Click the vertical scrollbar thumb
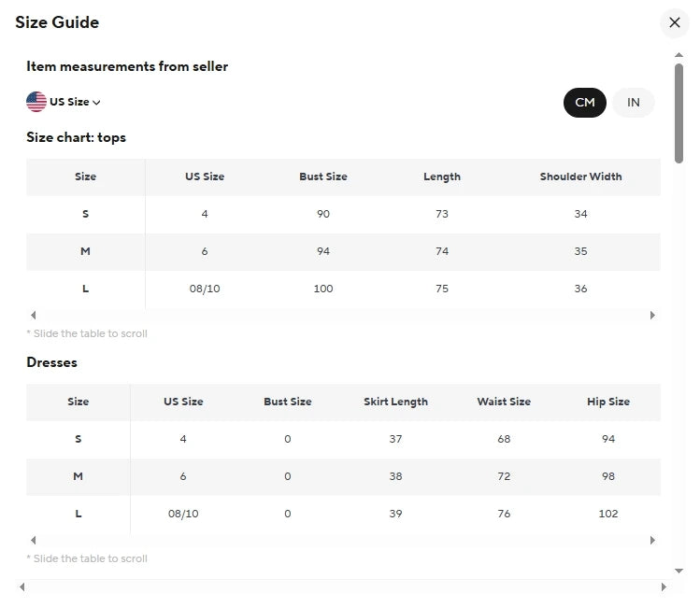The width and height of the screenshot is (700, 607). click(x=679, y=112)
